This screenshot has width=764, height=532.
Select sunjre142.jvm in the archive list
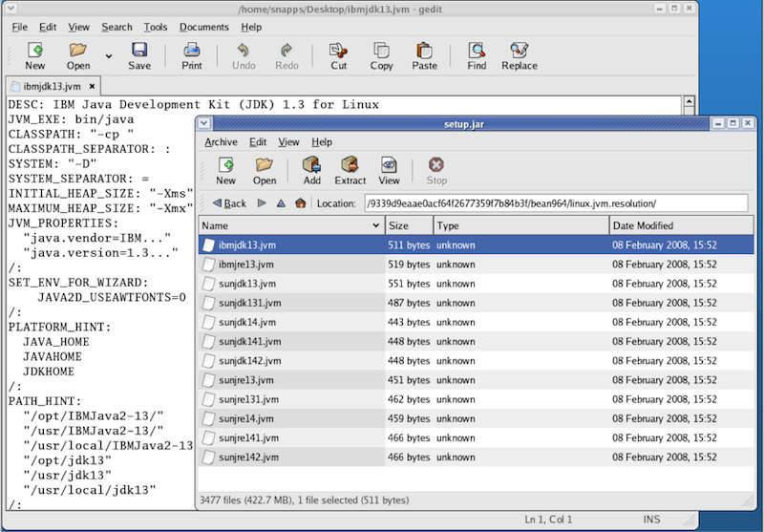point(476,457)
